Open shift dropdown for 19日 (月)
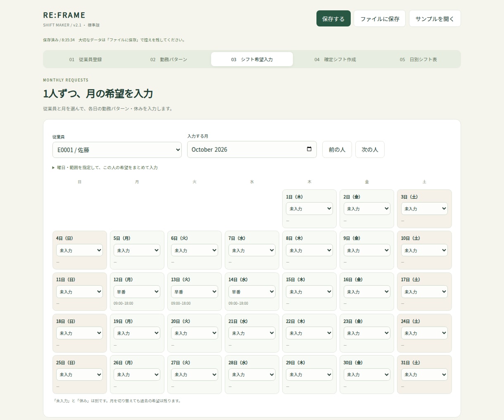Image resolution: width=504 pixels, height=420 pixels. [137, 333]
